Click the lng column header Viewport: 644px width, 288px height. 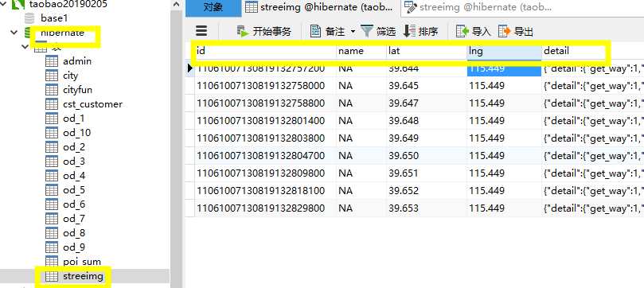pyautogui.click(x=505, y=51)
